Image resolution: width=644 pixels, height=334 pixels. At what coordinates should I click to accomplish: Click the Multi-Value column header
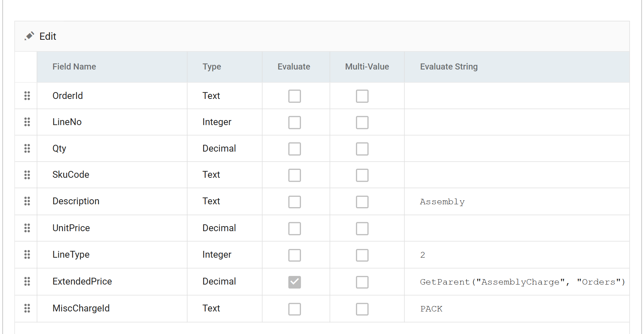(367, 67)
